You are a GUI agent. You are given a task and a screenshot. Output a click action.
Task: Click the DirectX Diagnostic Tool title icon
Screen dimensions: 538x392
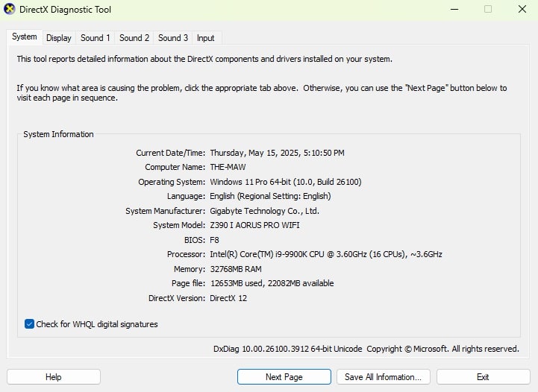click(x=9, y=9)
